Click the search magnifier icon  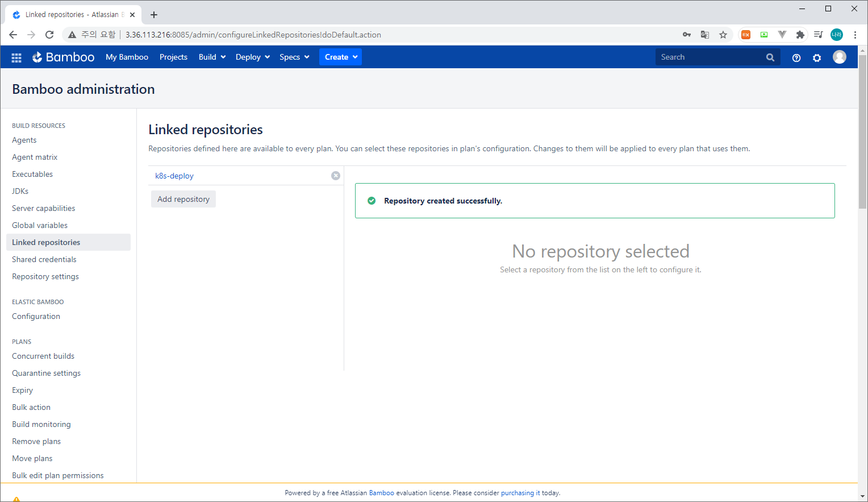point(770,57)
